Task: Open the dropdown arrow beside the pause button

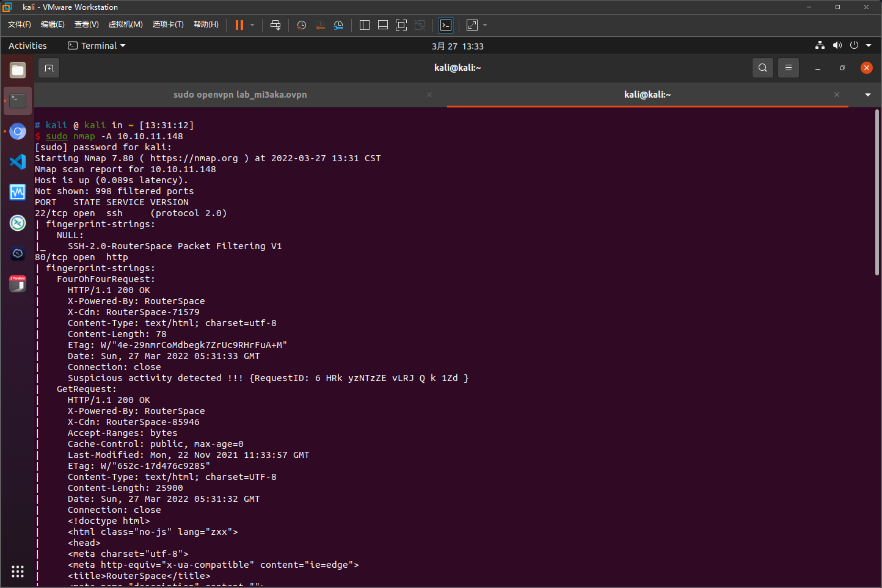Action: tap(252, 25)
